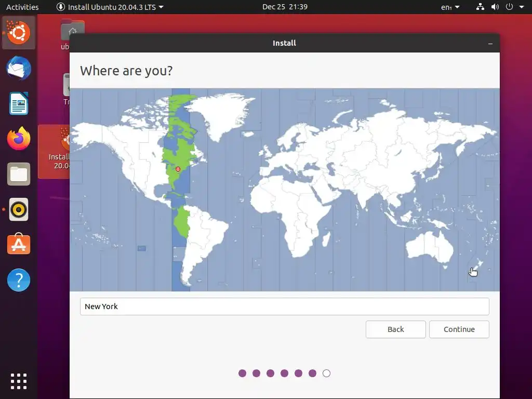
Task: Launch Firefox web browser from dock
Action: pyautogui.click(x=19, y=139)
